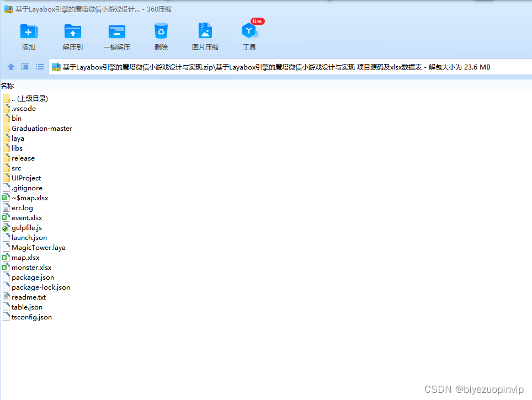This screenshot has height=400, width=532.
Task: Click the 一键解压 one-click extract icon
Action: pos(116,32)
